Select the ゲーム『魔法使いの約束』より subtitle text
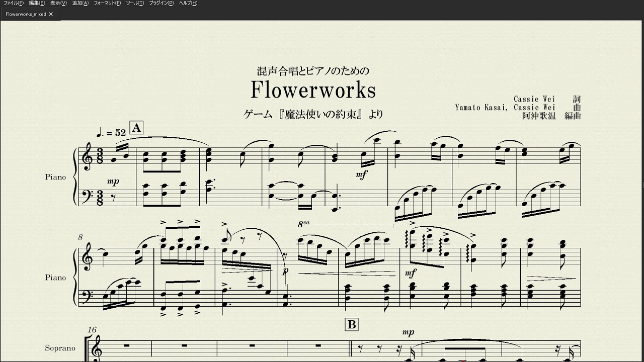 point(313,114)
